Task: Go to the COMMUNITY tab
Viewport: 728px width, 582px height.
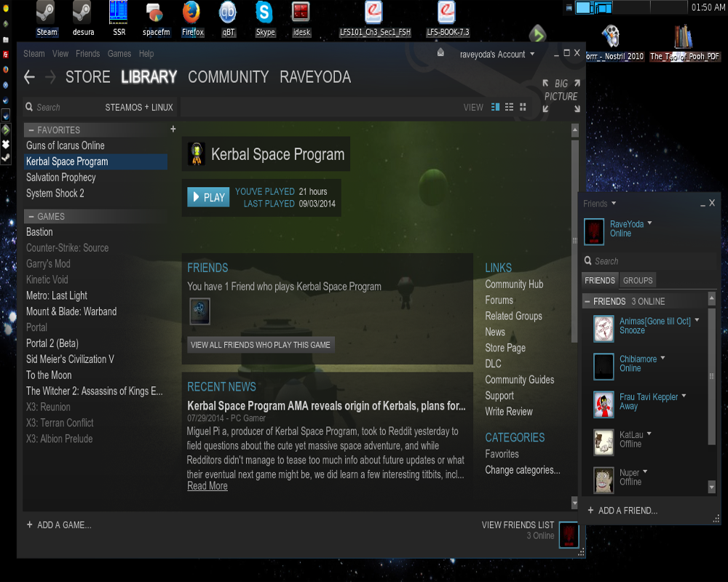Action: point(229,77)
